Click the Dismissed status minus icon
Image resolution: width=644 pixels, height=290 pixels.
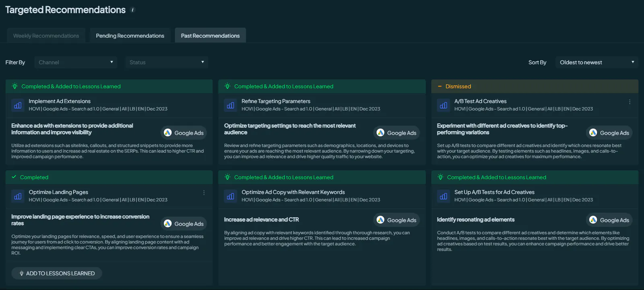(x=440, y=86)
